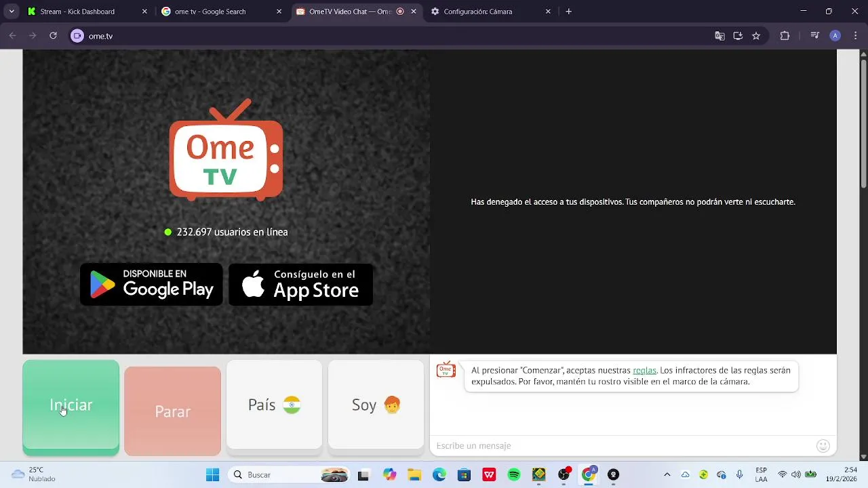The image size is (868, 488).
Task: Open WPS Office from taskbar
Action: pyautogui.click(x=489, y=474)
